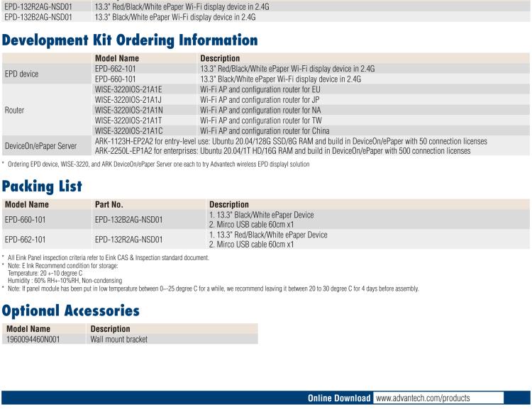Click the Optional Accessories heading

point(71,310)
